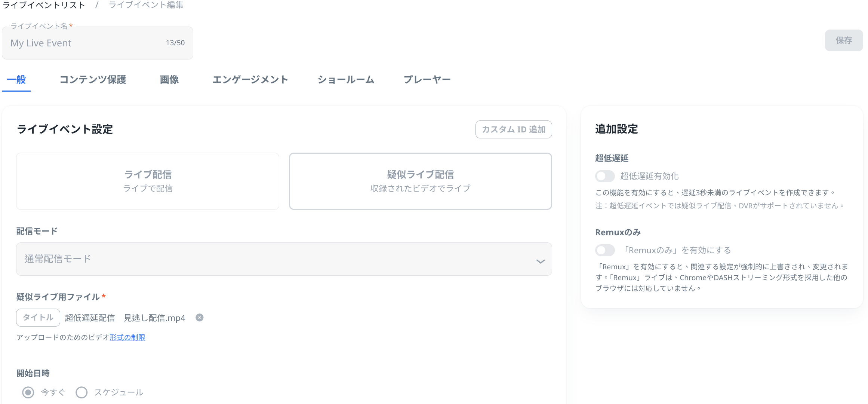Image resolution: width=868 pixels, height=404 pixels.
Task: Expand the 配信モード dropdown chevron
Action: [x=540, y=261]
